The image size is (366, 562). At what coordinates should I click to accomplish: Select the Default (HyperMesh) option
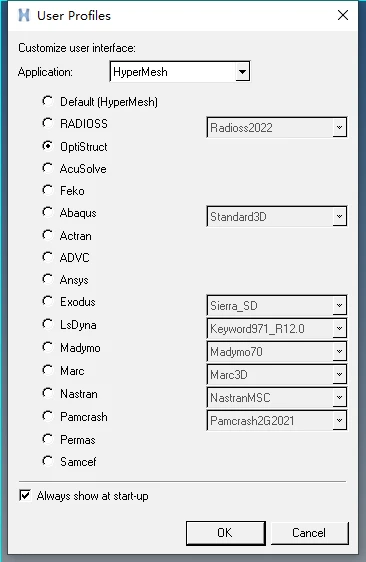point(48,101)
